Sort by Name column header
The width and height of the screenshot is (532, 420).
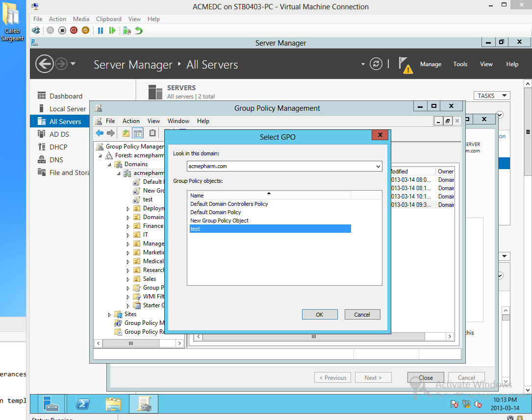pos(269,195)
